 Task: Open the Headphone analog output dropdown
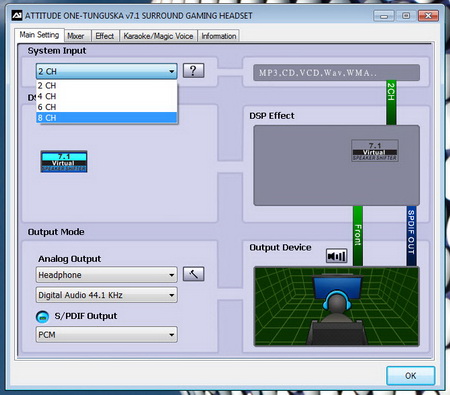click(x=106, y=275)
